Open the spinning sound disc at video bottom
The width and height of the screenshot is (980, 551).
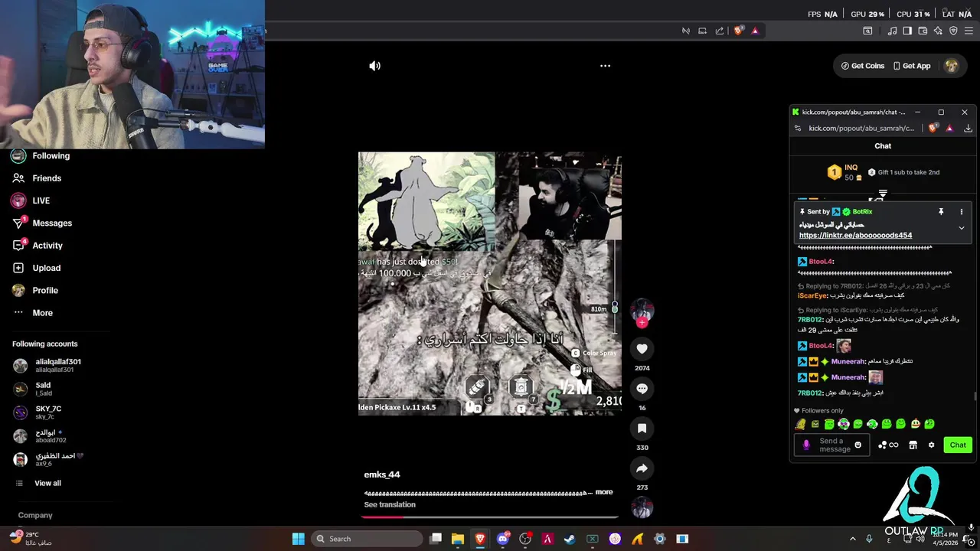[x=642, y=507]
